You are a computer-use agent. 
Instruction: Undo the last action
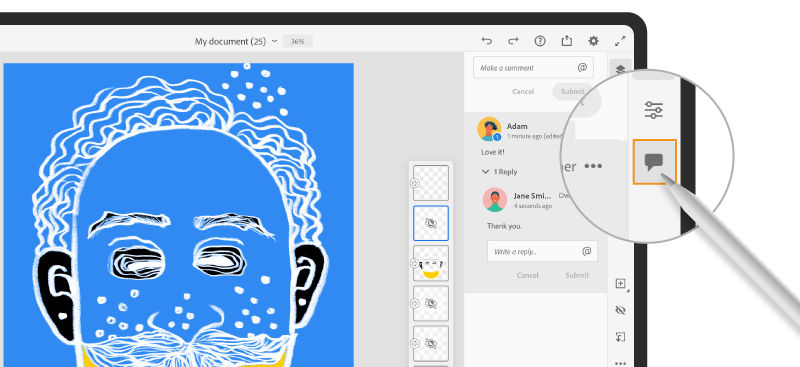pos(487,41)
